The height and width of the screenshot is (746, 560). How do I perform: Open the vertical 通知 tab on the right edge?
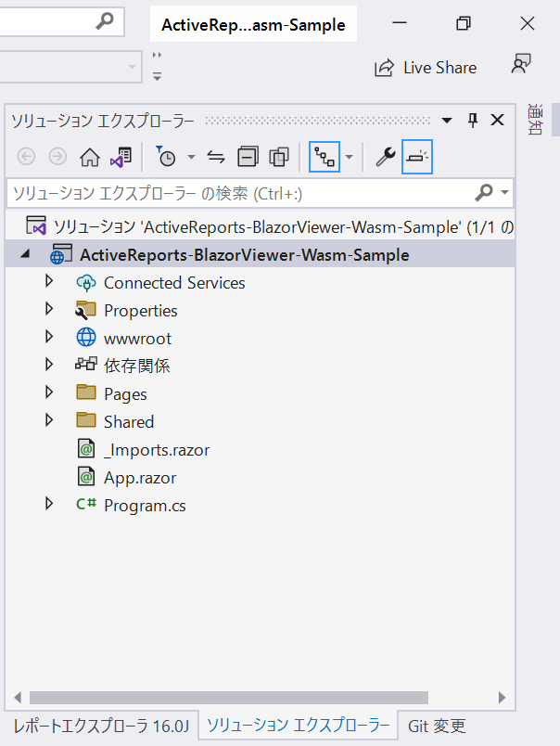(535, 120)
